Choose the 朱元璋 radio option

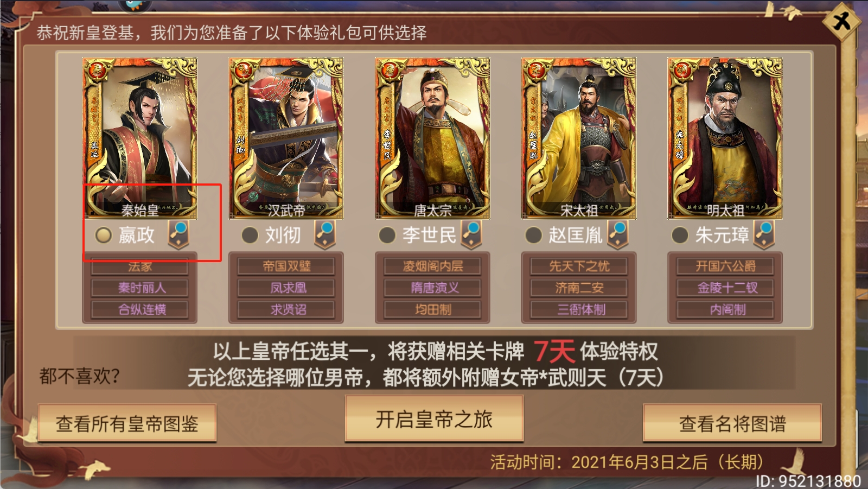click(680, 235)
